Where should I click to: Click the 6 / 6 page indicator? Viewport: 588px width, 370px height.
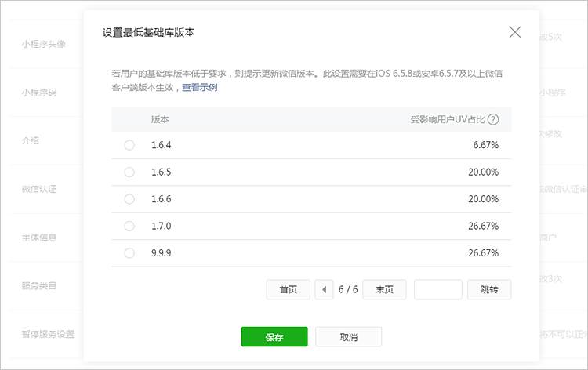pos(348,289)
